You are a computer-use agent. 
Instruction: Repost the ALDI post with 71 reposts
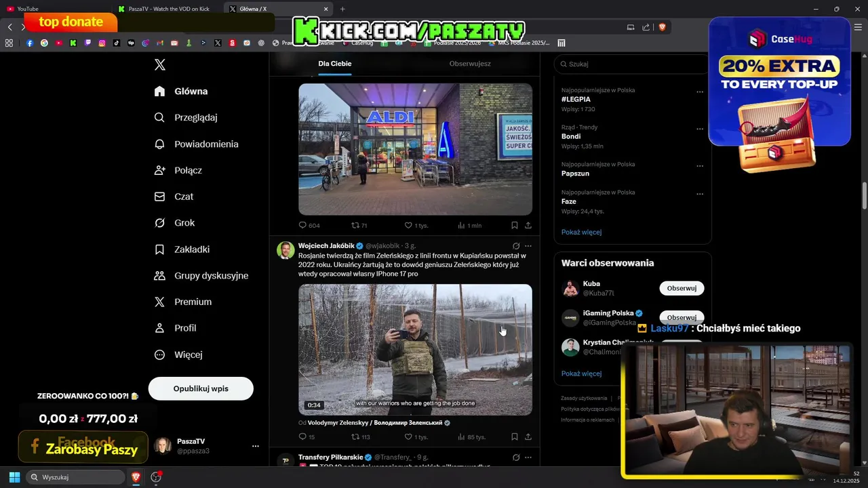coord(359,226)
